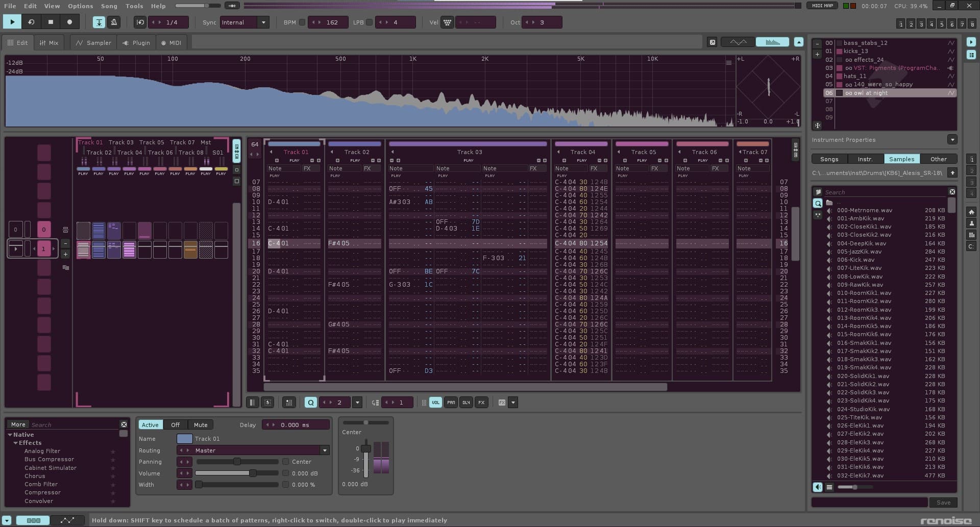Favorite the Chorus effect star

(113, 476)
